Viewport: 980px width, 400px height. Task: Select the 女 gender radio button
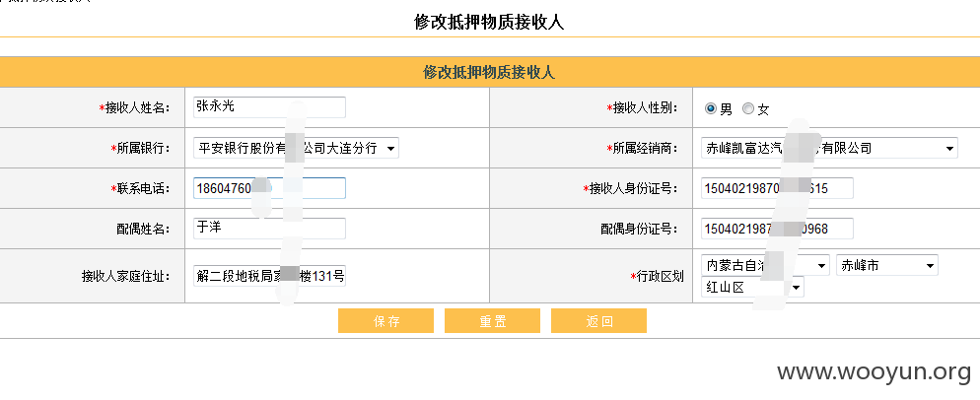(747, 108)
